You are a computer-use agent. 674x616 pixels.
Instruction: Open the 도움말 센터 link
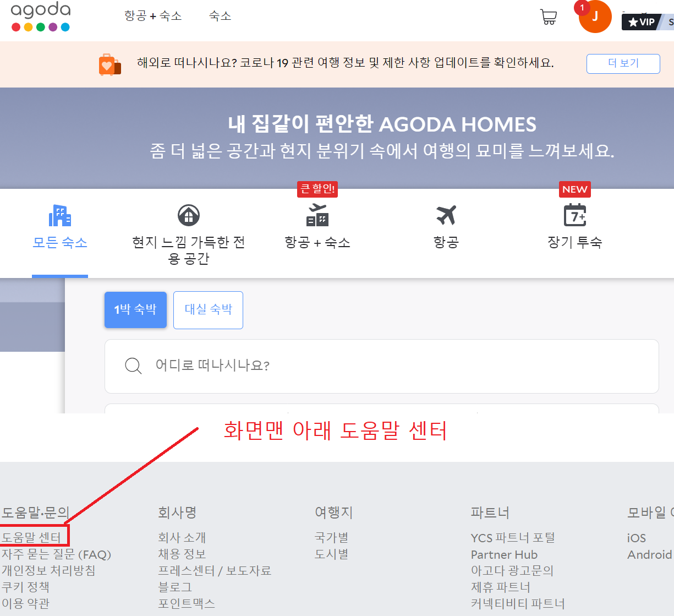(x=31, y=537)
